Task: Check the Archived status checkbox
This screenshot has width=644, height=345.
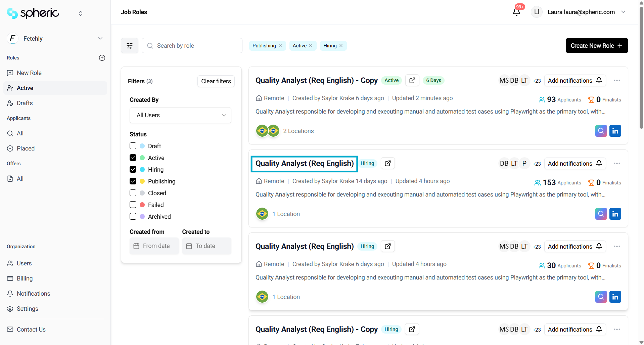Action: [x=133, y=217]
